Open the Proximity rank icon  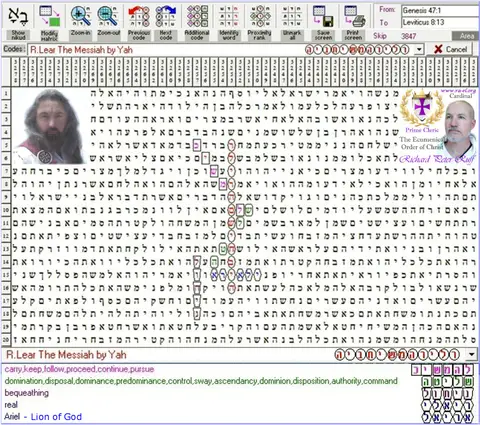click(x=260, y=16)
